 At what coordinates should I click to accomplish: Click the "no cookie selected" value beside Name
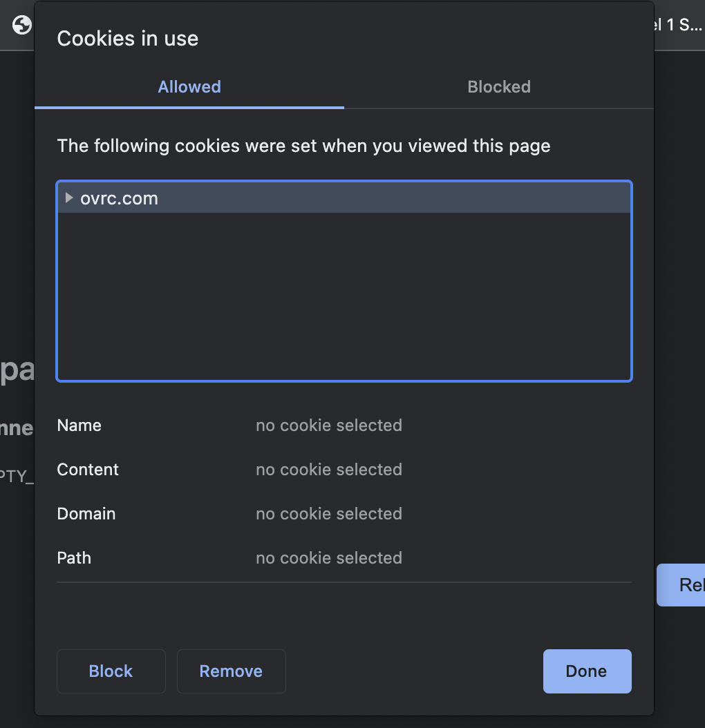329,425
